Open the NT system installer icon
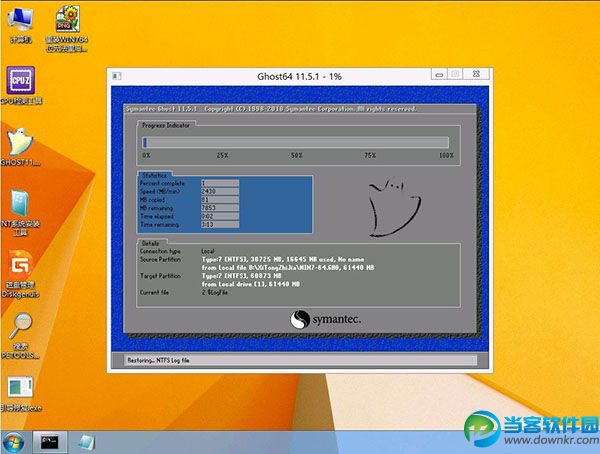Screen dimensions: 600x454 [x=21, y=212]
